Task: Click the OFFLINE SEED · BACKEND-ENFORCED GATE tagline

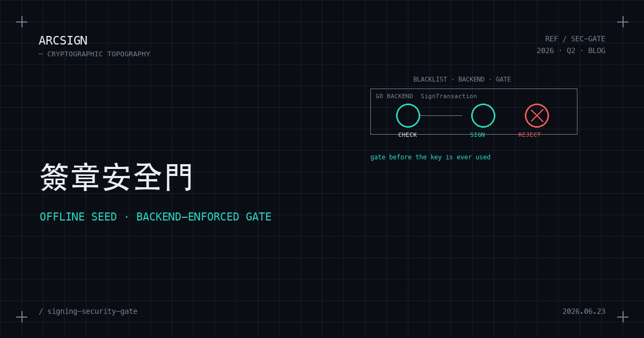Action: coord(156,217)
